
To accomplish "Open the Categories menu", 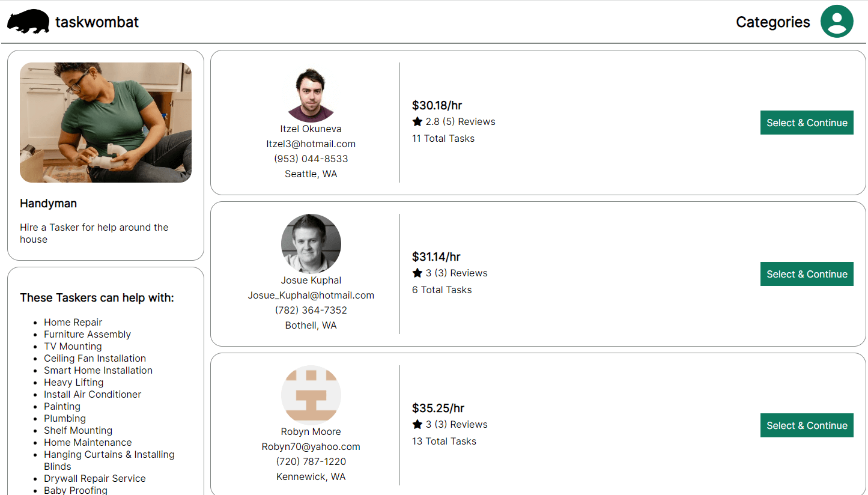I will pyautogui.click(x=772, y=22).
